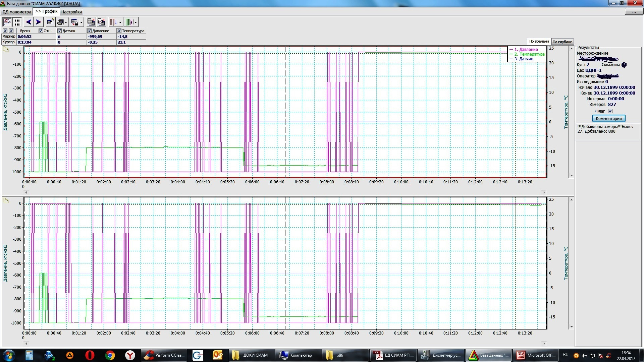
Task: Toggle the Температура checkbox
Action: 119,31
